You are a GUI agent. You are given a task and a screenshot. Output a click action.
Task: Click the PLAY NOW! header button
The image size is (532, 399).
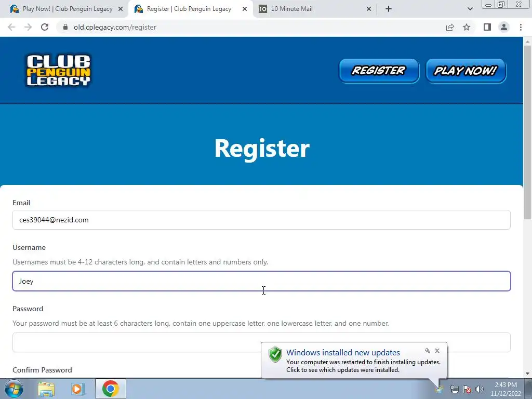466,71
